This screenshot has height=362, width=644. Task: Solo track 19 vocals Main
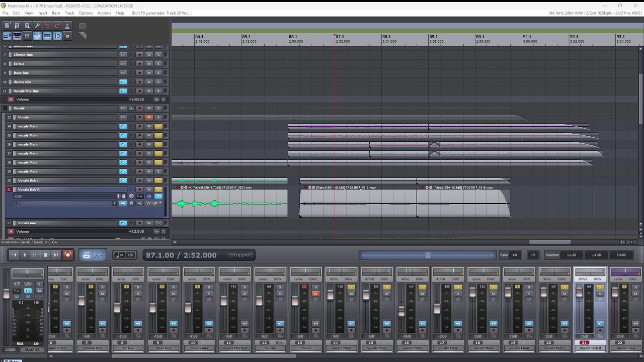[x=158, y=171]
